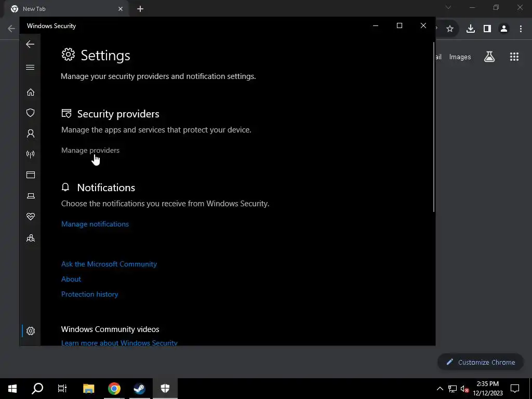532x399 pixels.
Task: Open taskbar Search magnifier
Action: tap(37, 389)
